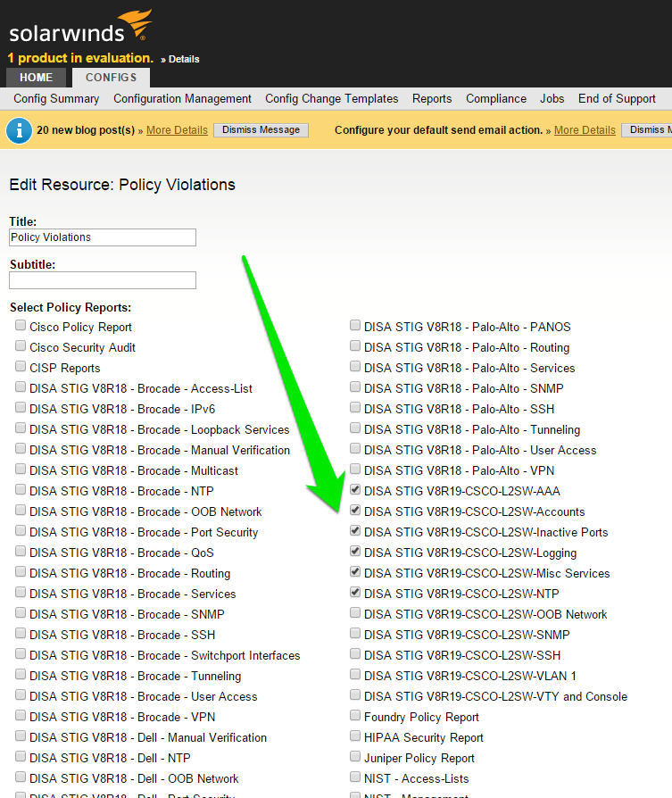
Task: Click the SolarWinds logo
Action: 79,27
